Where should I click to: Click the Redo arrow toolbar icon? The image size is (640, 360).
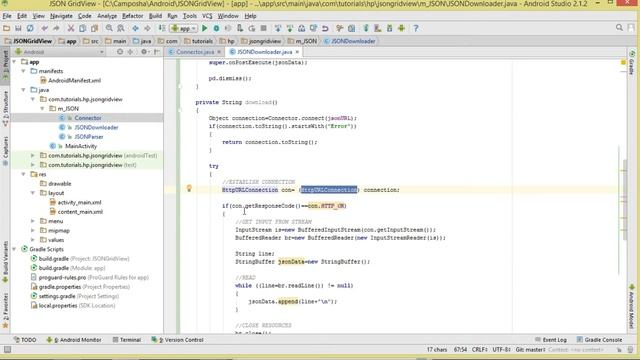point(56,28)
